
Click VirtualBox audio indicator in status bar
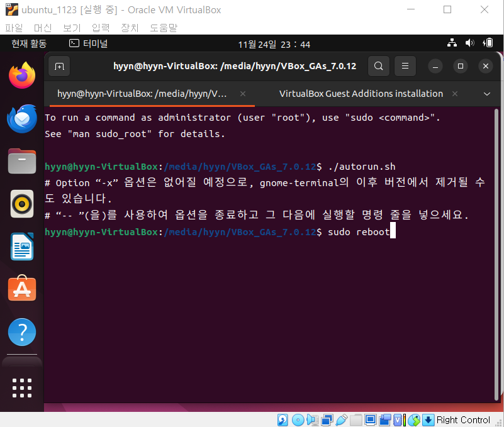coord(313,420)
